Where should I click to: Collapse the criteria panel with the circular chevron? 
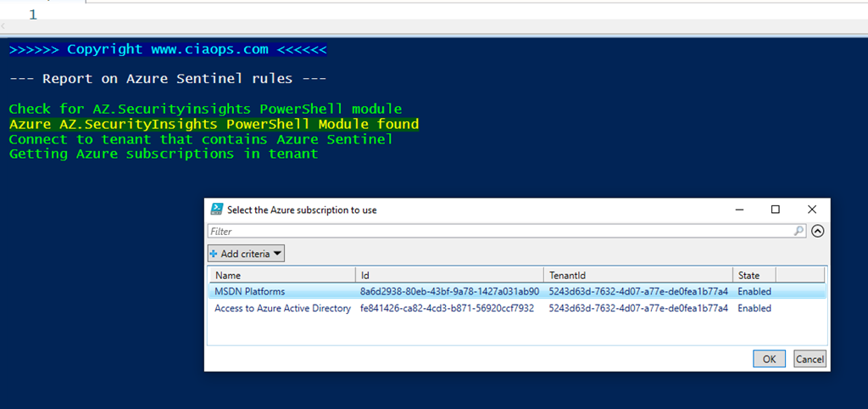[818, 231]
